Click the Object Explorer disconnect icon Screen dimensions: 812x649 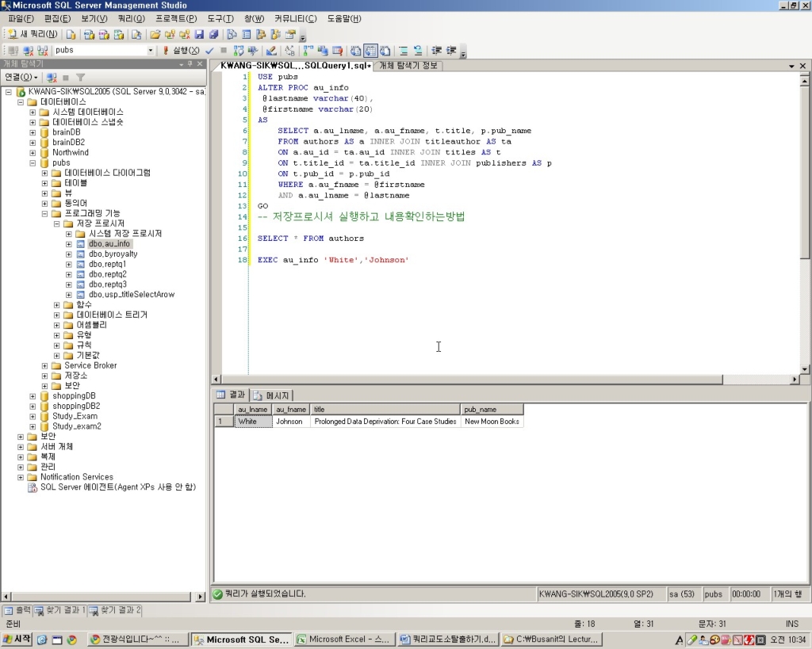(x=52, y=77)
